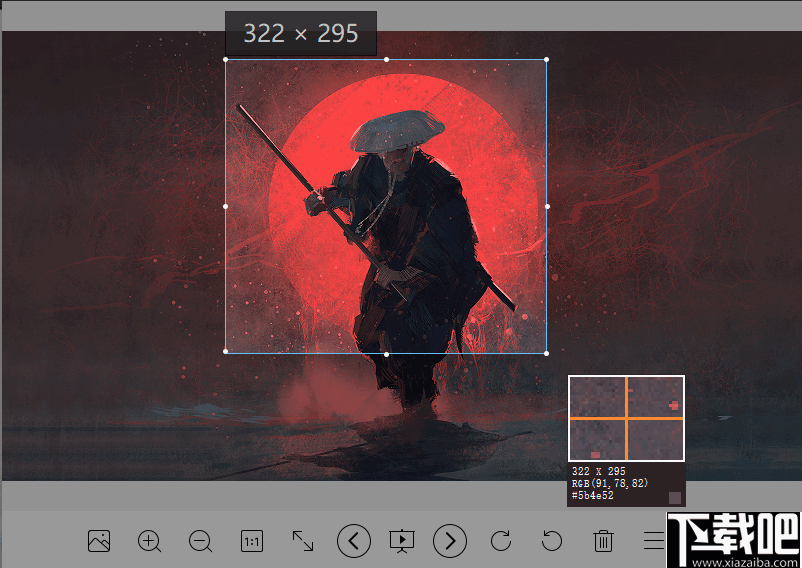
Task: Start slideshow presentation
Action: point(402,541)
